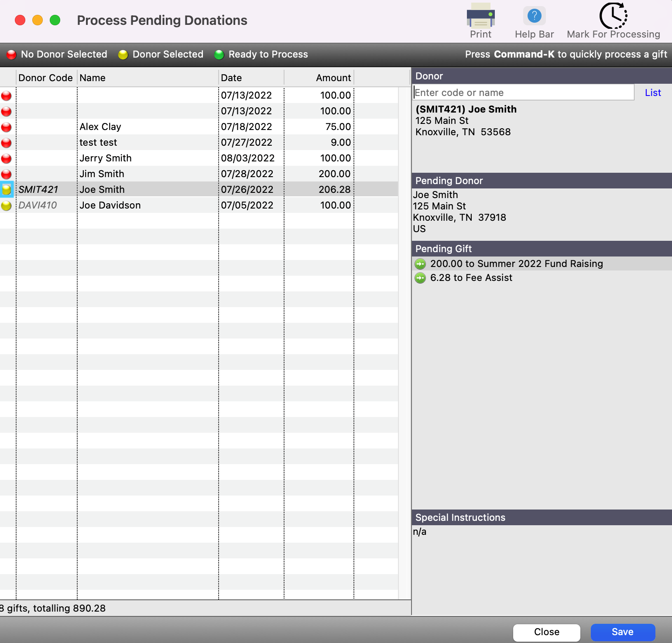The height and width of the screenshot is (643, 672).
Task: Open the donor List link
Action: coord(653,92)
